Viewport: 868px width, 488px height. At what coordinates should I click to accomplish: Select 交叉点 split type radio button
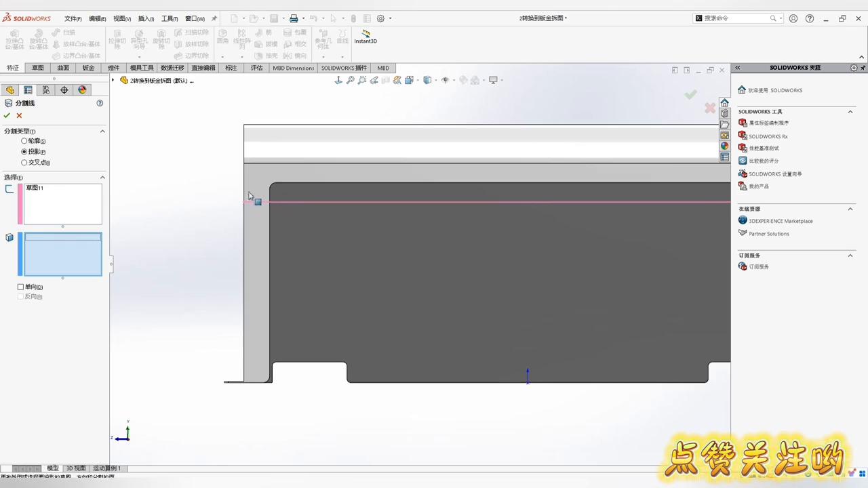click(x=24, y=163)
